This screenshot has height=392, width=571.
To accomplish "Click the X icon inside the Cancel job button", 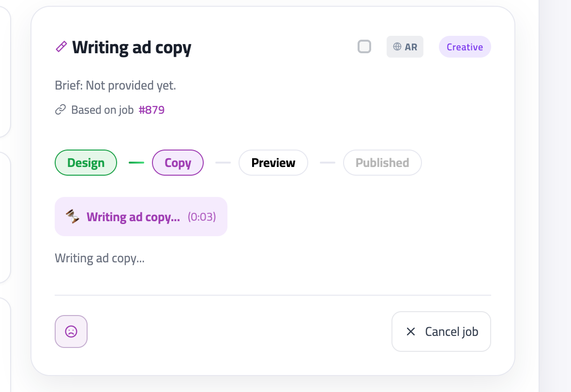I will point(411,332).
